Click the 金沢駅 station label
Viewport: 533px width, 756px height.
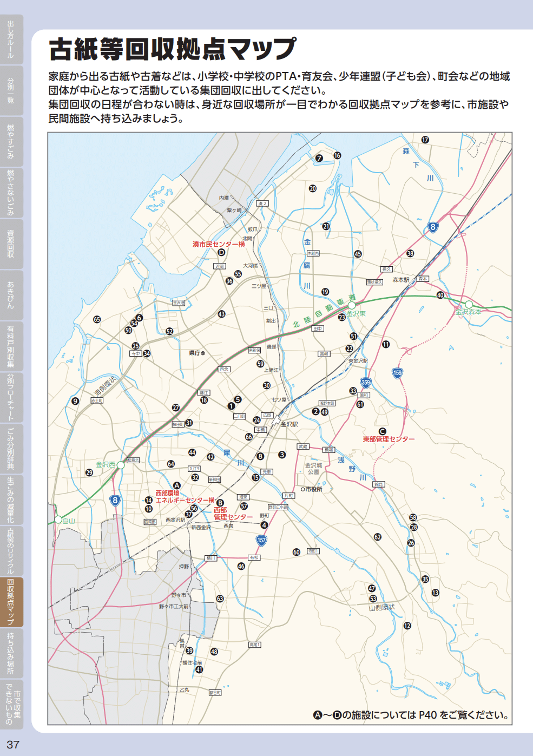click(x=289, y=424)
